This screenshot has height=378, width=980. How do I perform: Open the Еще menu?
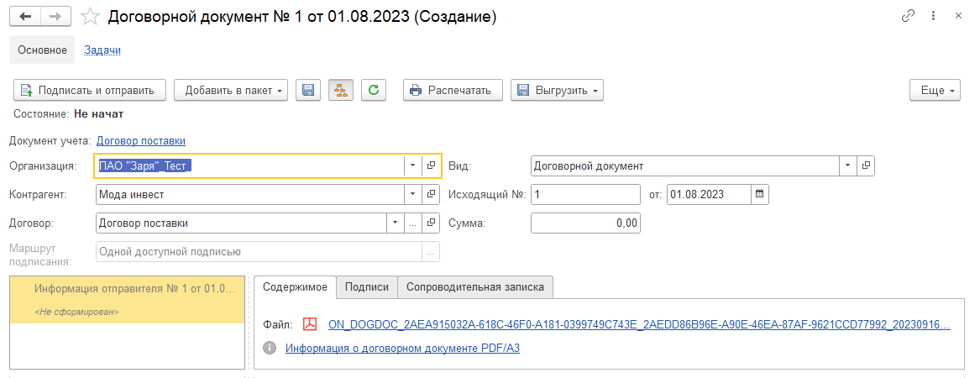935,90
